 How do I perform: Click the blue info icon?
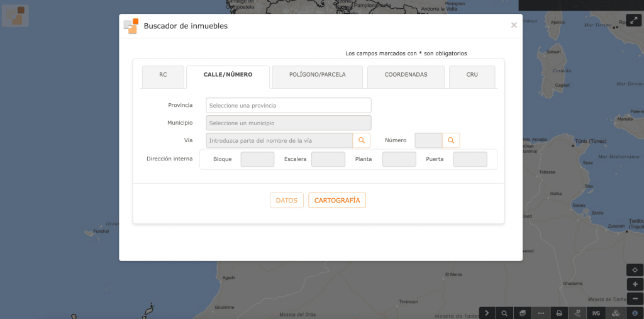tap(635, 313)
